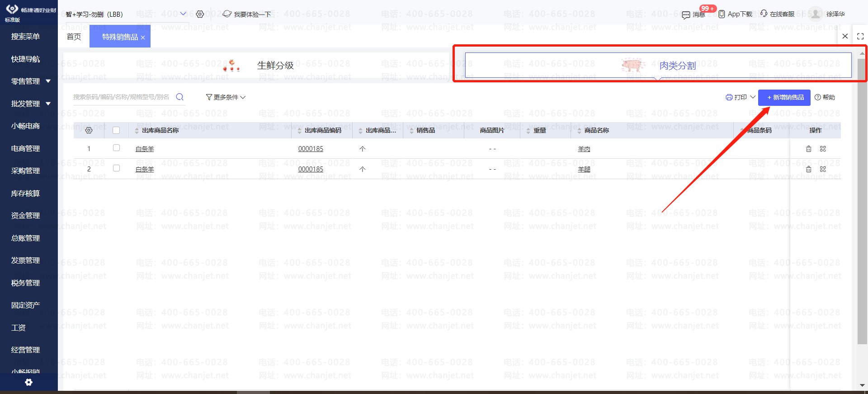Open grid options for 羊肉 row
The width and height of the screenshot is (868, 394).
[x=823, y=149]
